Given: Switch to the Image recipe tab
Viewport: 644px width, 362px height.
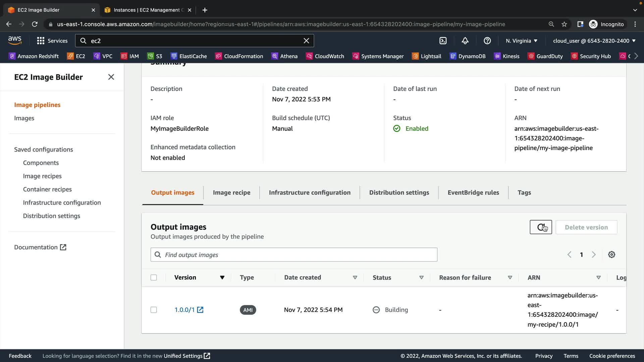Looking at the screenshot, I should [231, 193].
